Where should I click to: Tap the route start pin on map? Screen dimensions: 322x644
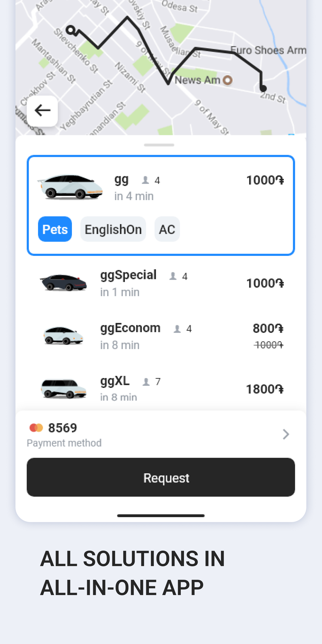click(x=71, y=30)
